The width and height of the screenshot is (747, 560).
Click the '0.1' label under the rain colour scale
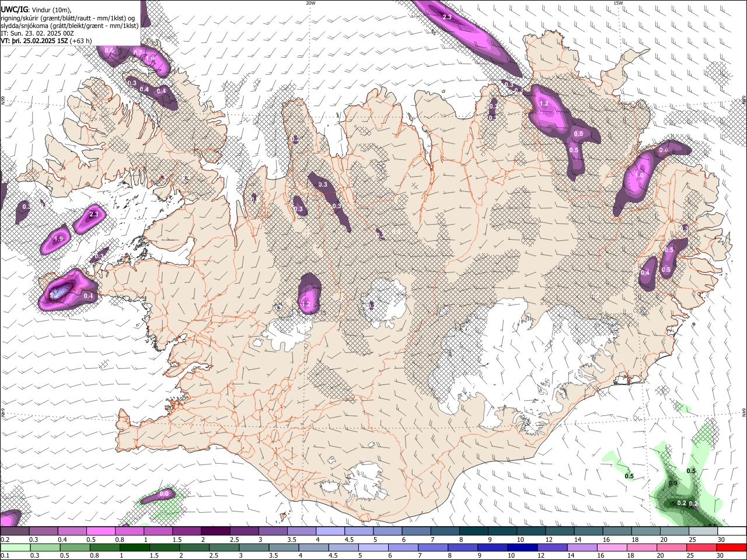pos(5,556)
